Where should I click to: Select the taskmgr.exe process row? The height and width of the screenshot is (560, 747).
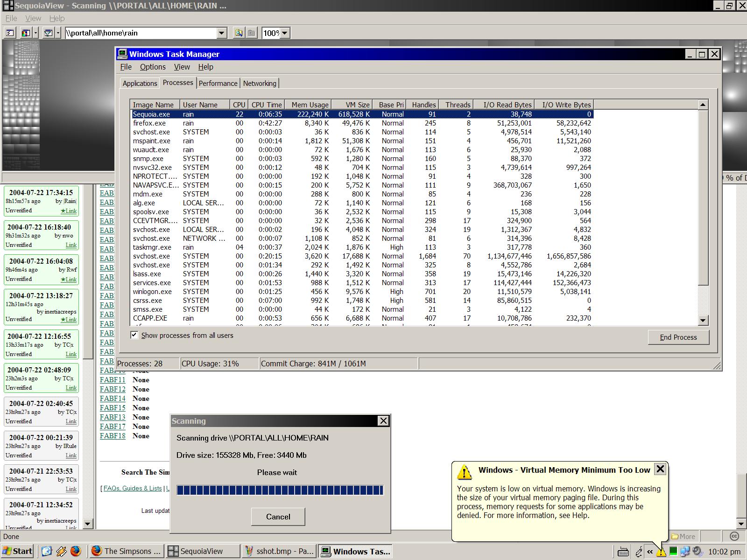point(362,247)
